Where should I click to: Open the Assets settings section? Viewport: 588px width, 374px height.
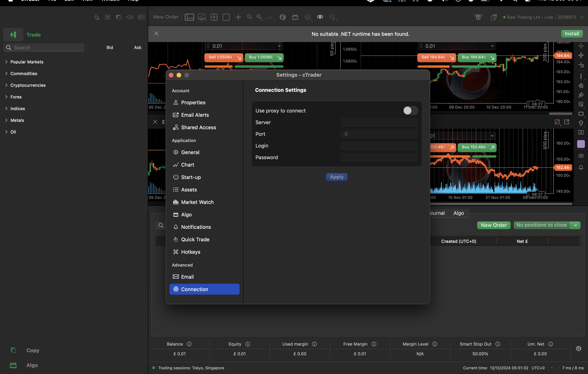(204, 190)
